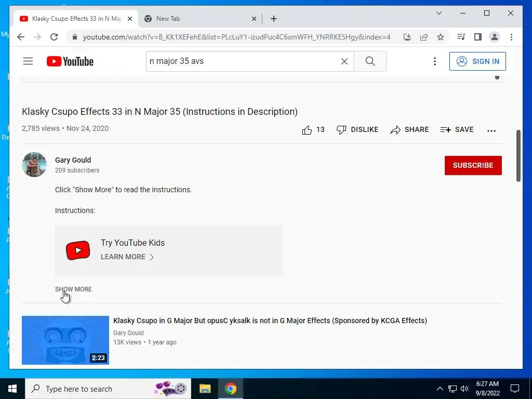Go back with the browser back arrow
Viewport: 532px width, 399px height.
pos(21,37)
